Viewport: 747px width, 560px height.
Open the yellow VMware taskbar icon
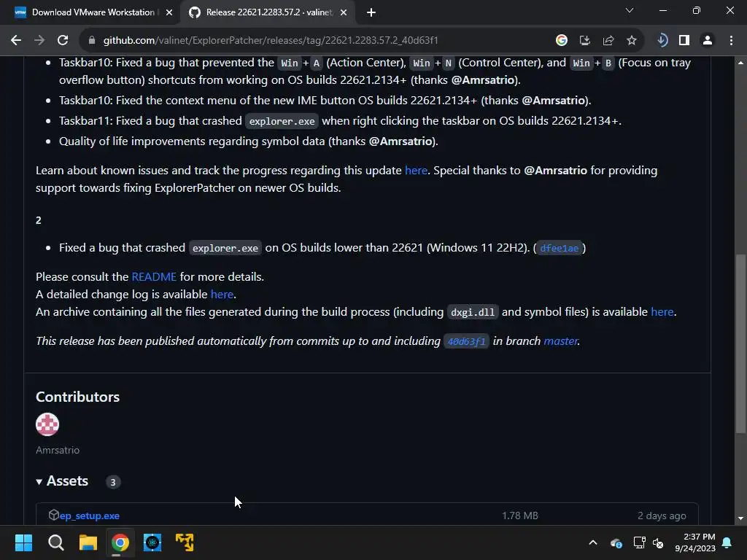185,542
